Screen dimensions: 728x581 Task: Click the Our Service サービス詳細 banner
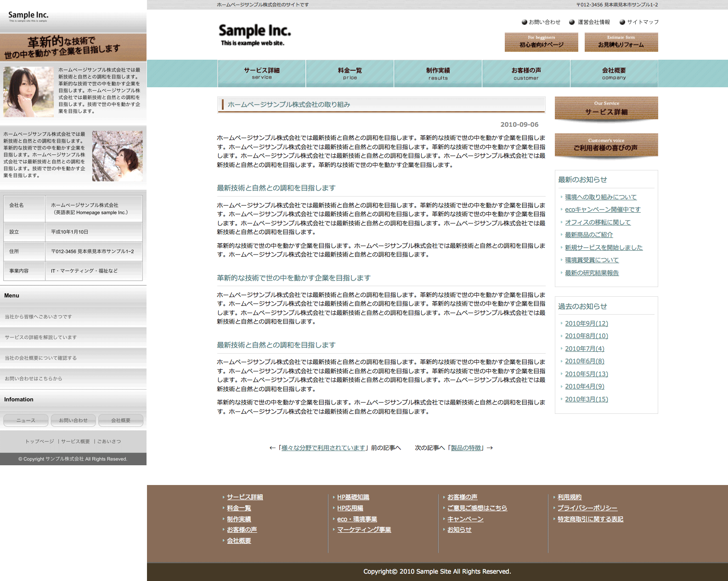(x=606, y=108)
